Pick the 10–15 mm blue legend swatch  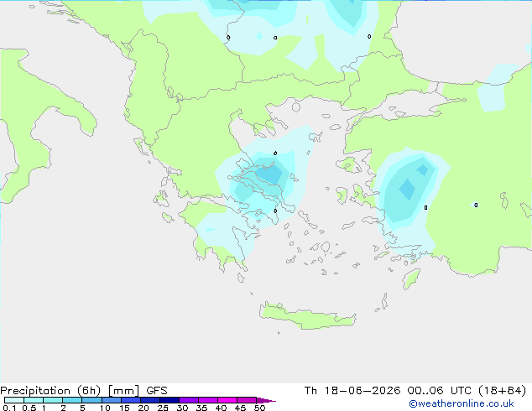pos(112,400)
